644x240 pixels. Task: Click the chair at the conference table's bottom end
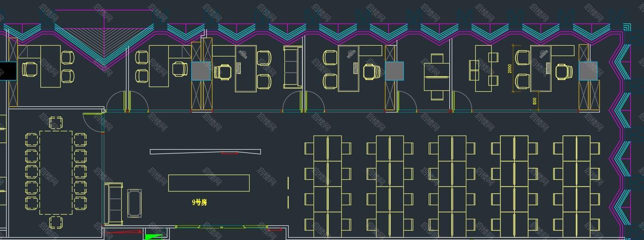click(x=56, y=222)
